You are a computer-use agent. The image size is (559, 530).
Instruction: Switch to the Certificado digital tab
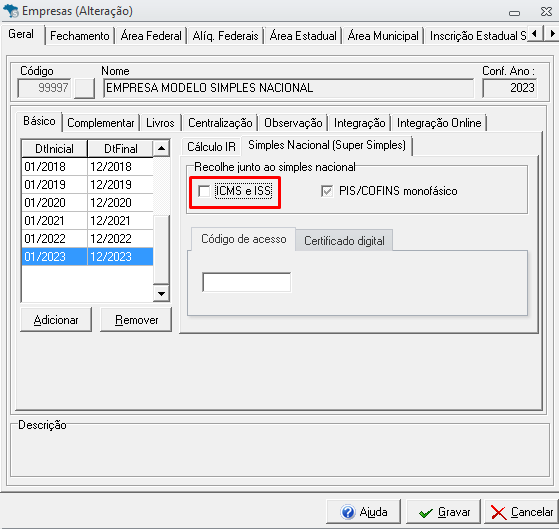click(x=344, y=241)
